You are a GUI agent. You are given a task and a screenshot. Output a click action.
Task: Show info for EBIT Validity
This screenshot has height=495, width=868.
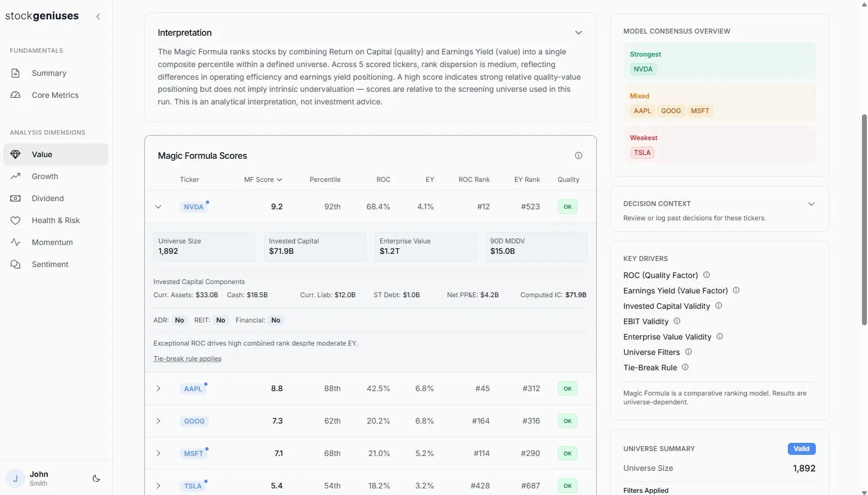click(677, 321)
